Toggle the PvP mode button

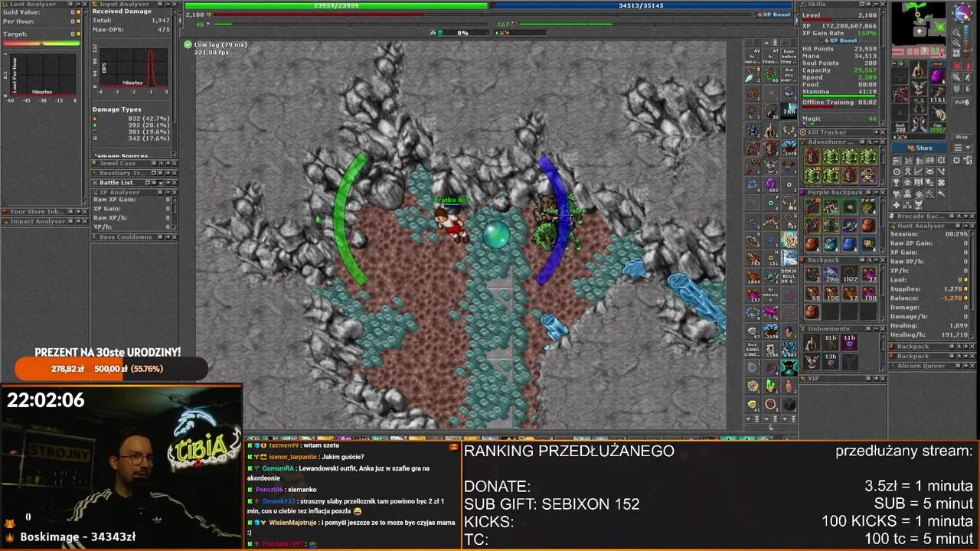point(961,100)
